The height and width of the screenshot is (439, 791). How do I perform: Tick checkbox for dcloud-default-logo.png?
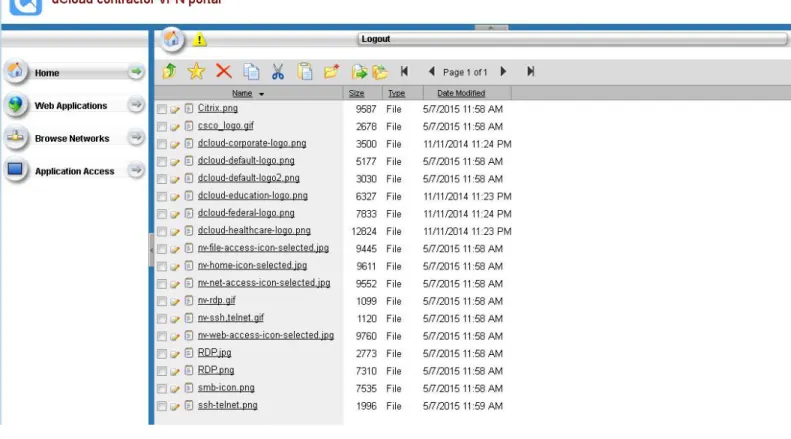(162, 161)
